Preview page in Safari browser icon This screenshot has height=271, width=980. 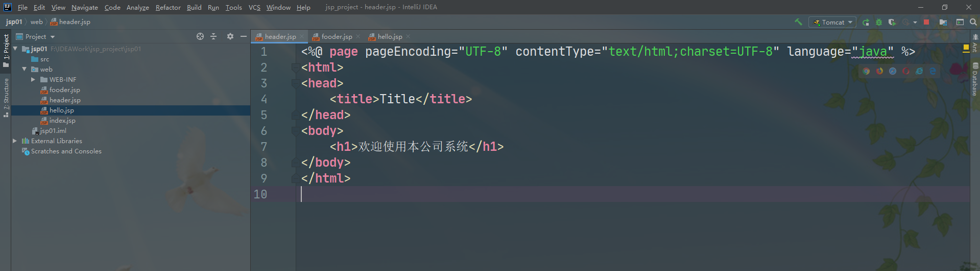893,71
